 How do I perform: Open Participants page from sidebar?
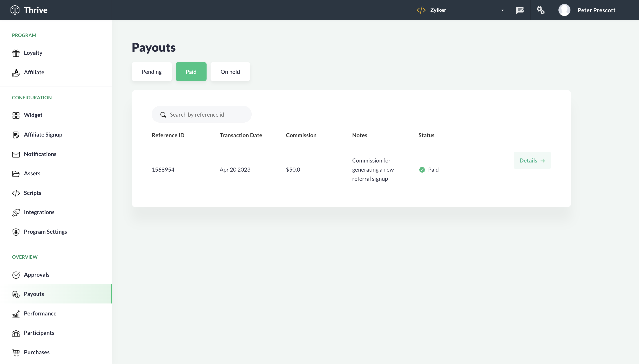pos(39,333)
